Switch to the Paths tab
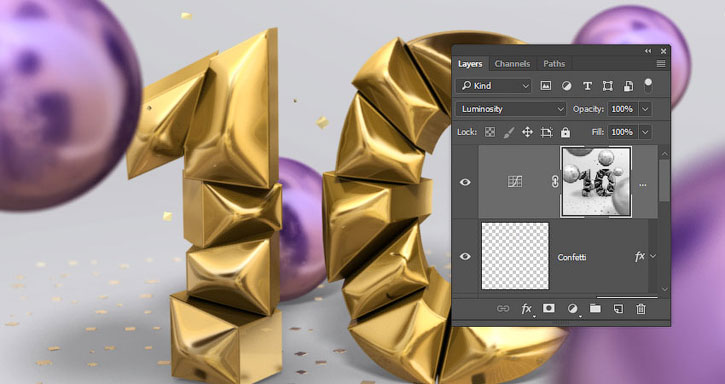Viewport: 725px width, 384px height. [554, 64]
